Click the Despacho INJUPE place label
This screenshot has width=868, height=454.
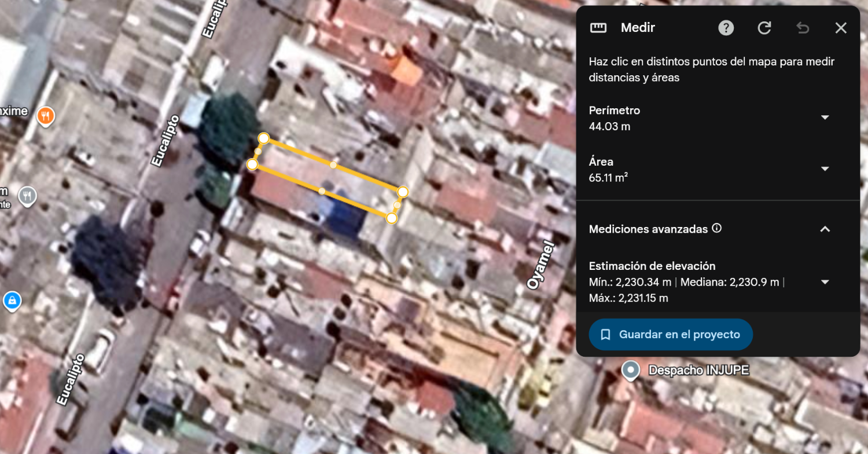coord(698,370)
